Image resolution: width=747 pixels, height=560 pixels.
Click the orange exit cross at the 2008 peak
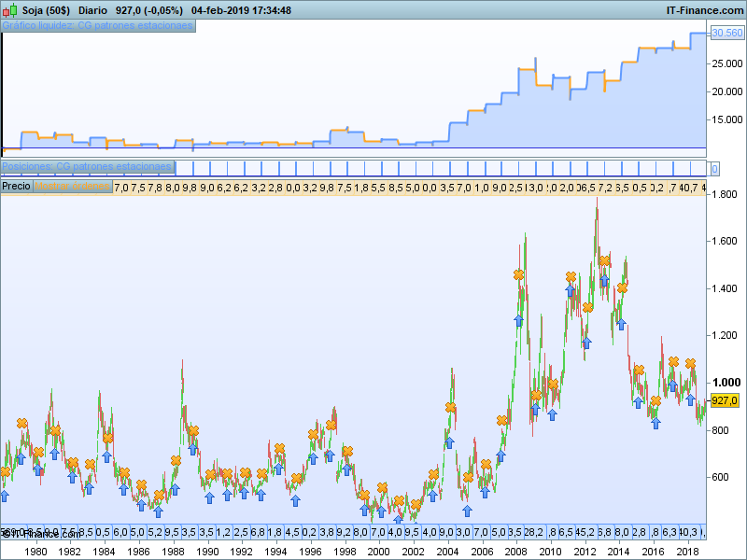coord(519,275)
